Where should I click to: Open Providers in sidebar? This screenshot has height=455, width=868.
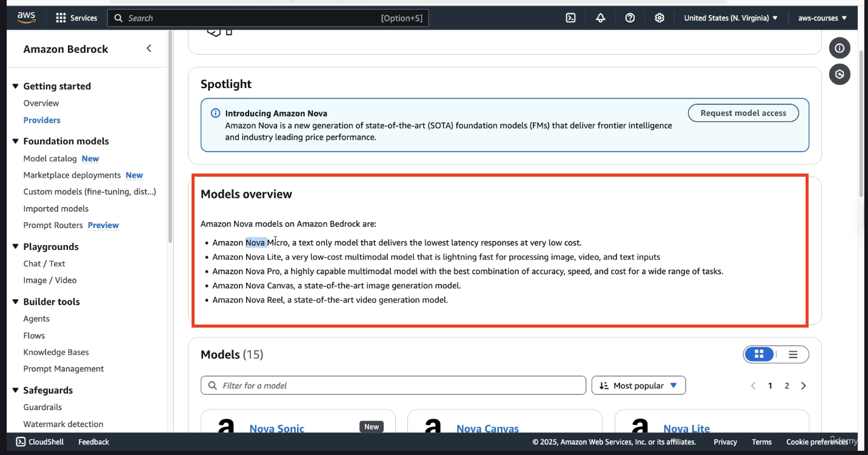click(42, 120)
